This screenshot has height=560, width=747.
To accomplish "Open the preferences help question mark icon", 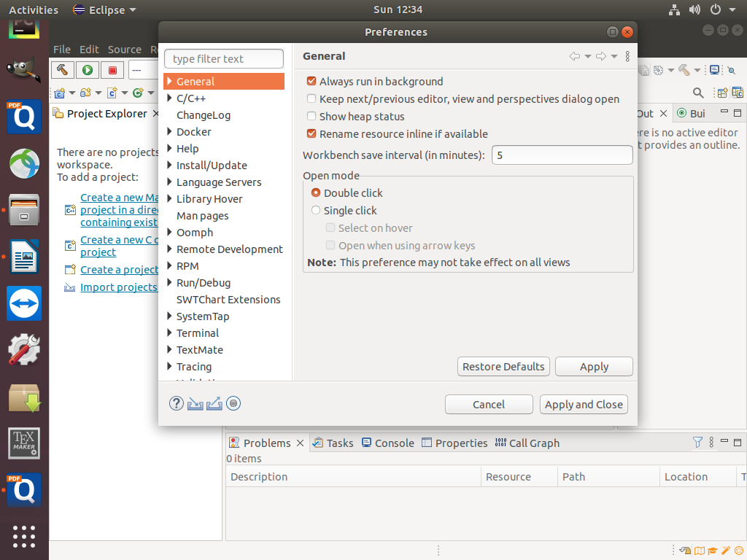I will coord(177,403).
